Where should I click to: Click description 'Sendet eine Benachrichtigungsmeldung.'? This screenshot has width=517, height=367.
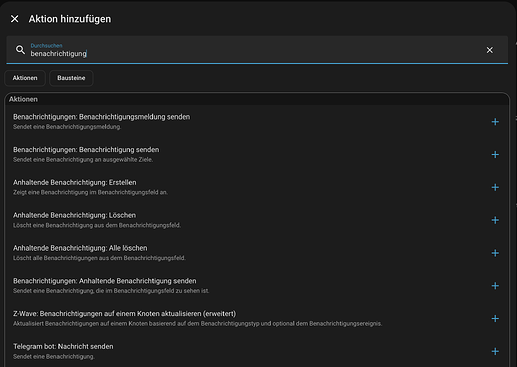click(x=67, y=127)
